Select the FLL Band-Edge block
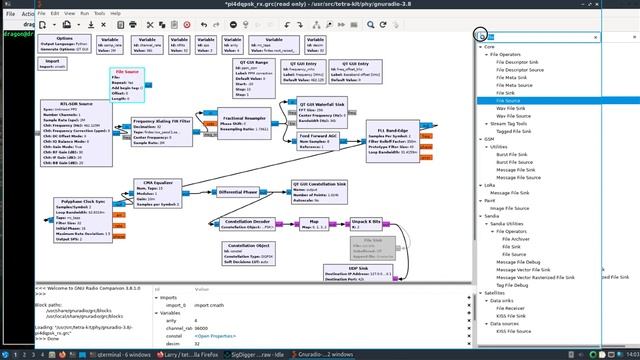Image resolution: width=640 pixels, height=360 pixels. coord(393,141)
